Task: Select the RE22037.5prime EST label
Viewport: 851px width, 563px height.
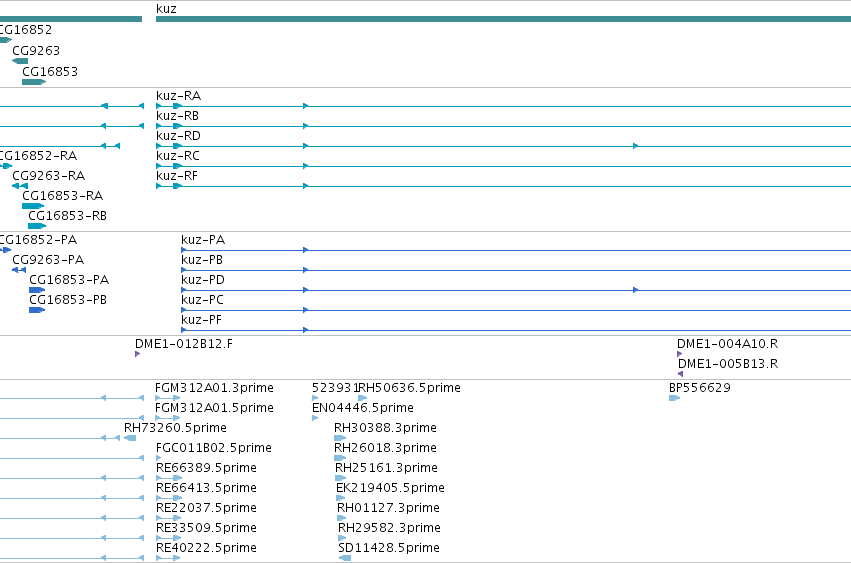Action: 206,508
